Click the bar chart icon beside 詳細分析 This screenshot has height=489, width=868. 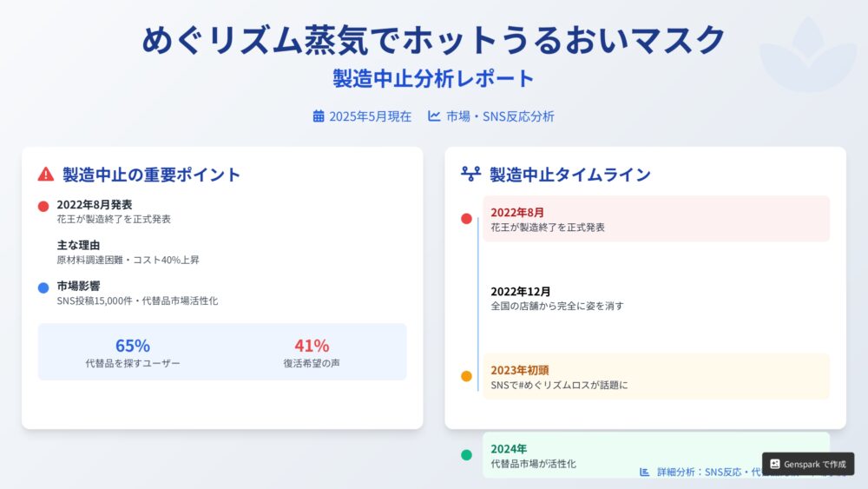(644, 472)
